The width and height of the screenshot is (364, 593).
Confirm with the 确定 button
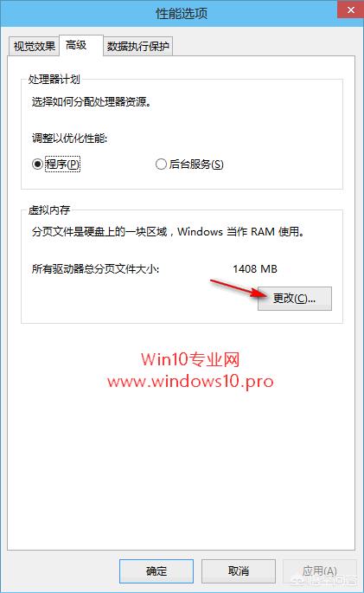(156, 571)
